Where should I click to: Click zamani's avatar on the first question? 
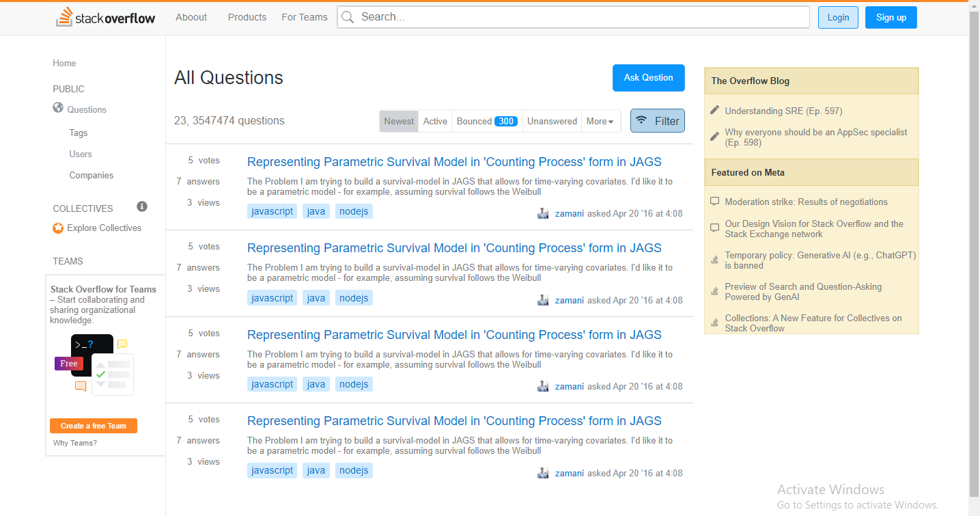tap(543, 213)
